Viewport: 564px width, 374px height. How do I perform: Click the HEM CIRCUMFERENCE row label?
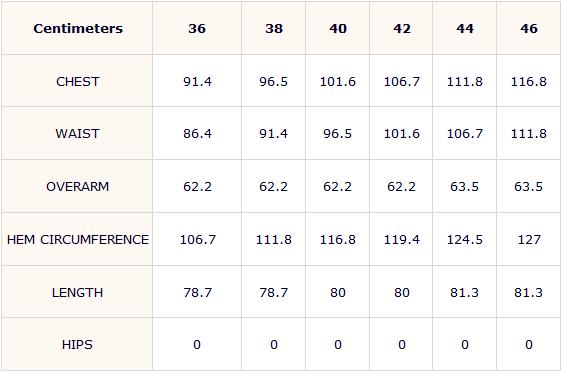(x=78, y=240)
